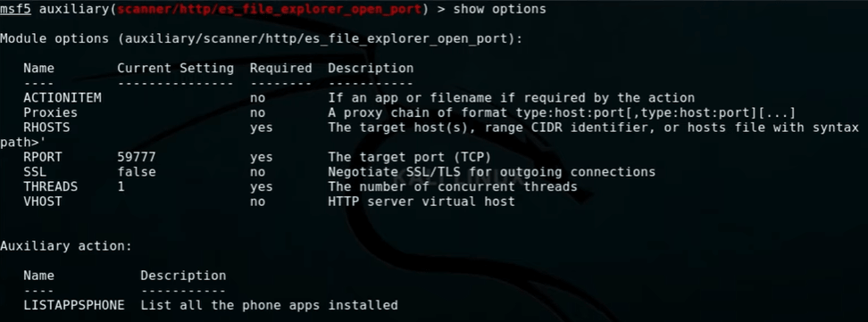
Task: Click the 'yes' required value for RHOSTS
Action: 262,128
